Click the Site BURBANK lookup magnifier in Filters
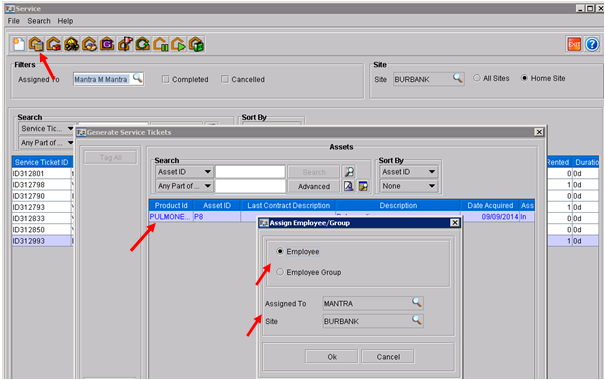 click(458, 78)
